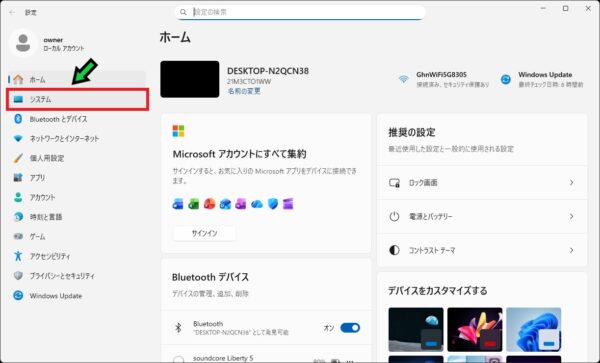Click the System monitor icon
Image resolution: width=600 pixels, height=363 pixels.
tap(18, 99)
